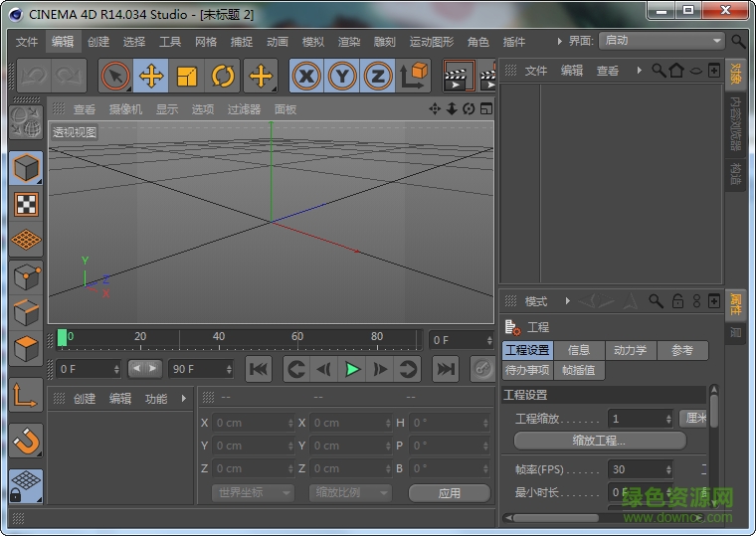This screenshot has height=536, width=756.
Task: Open the 缩放比例 dropdown
Action: 350,492
